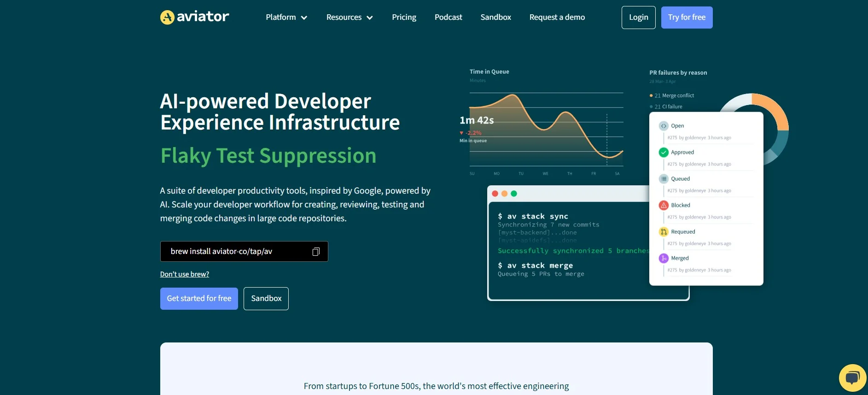Click the Open status icon
Screen dimensions: 868x395
(664, 126)
